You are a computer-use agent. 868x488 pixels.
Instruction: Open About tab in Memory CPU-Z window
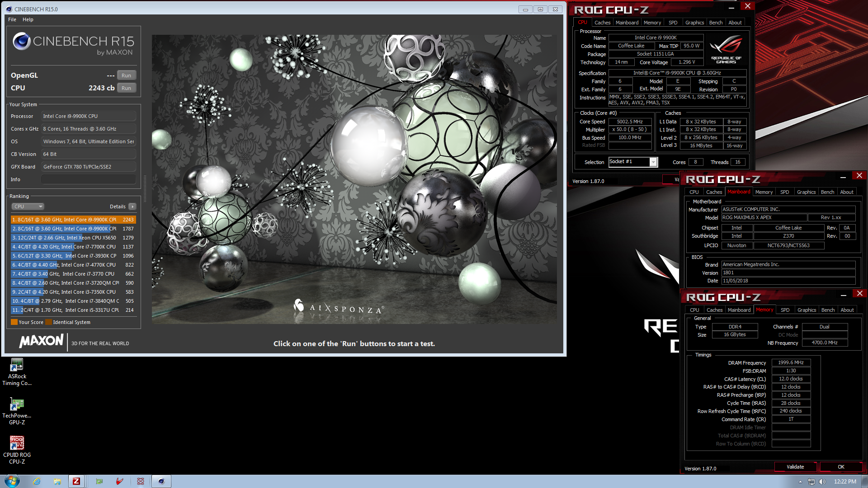click(847, 310)
